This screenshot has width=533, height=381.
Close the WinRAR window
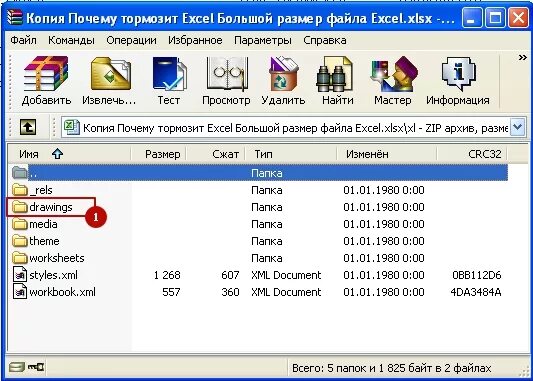(x=518, y=17)
